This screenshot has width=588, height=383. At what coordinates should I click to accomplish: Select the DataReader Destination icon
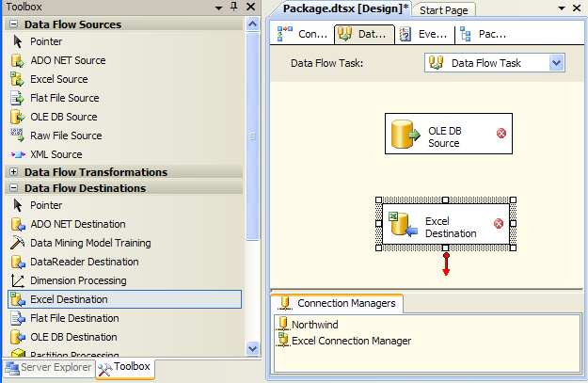point(18,262)
